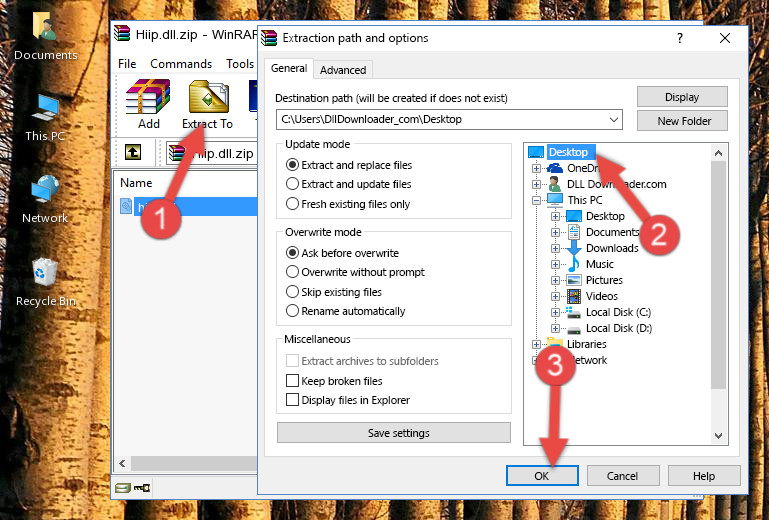This screenshot has height=520, width=769.
Task: Select Ask before overwrite option
Action: tap(292, 253)
